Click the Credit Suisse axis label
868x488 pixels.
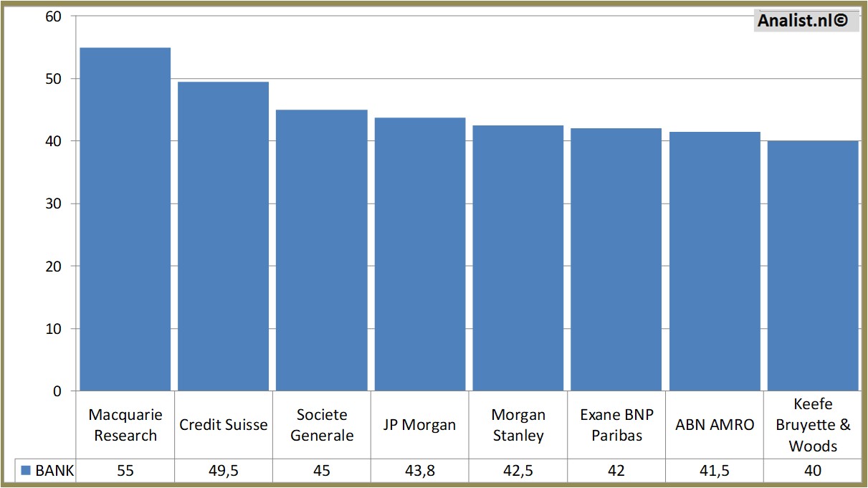click(224, 425)
